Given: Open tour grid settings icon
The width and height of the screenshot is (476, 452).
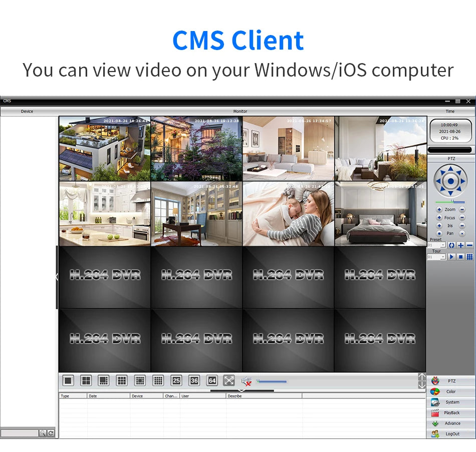Looking at the screenshot, I should (x=469, y=257).
